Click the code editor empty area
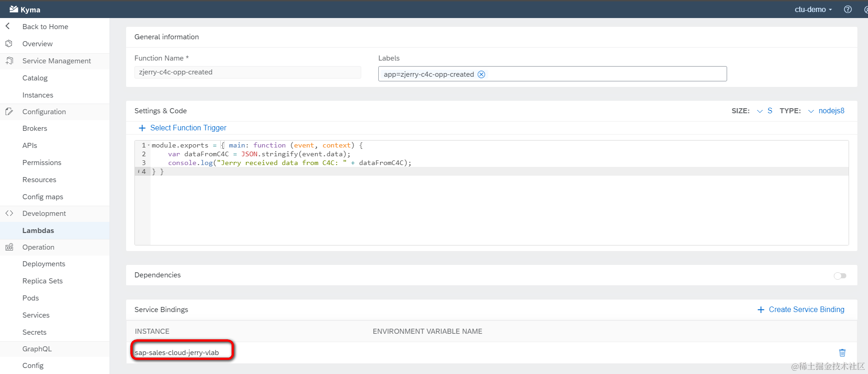Viewport: 868px width, 374px height. pos(499,210)
